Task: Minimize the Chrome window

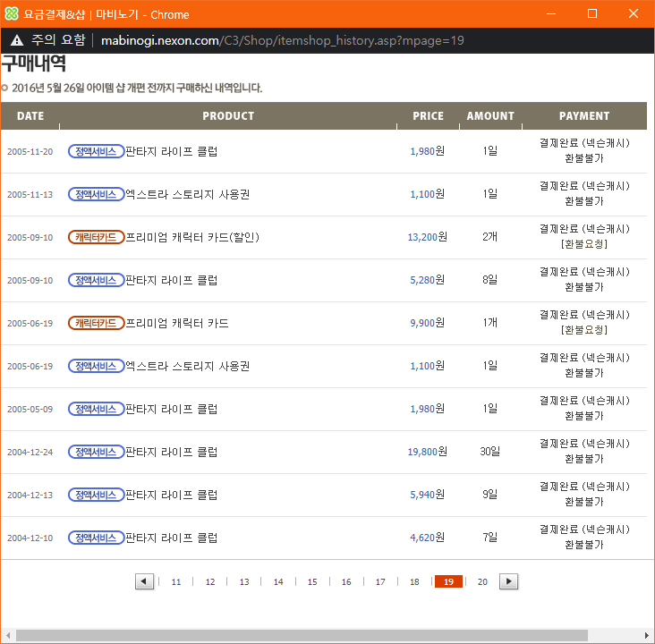Action: (x=551, y=13)
